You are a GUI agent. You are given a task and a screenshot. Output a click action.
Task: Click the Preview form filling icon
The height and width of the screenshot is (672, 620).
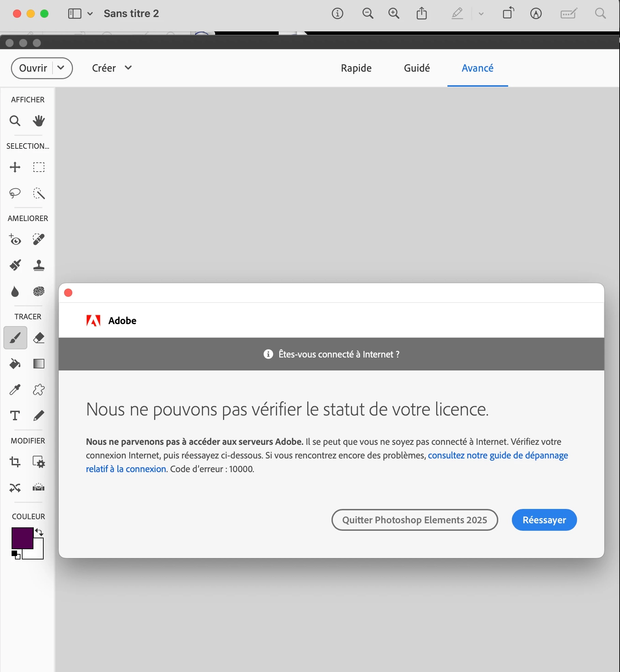[x=569, y=14]
